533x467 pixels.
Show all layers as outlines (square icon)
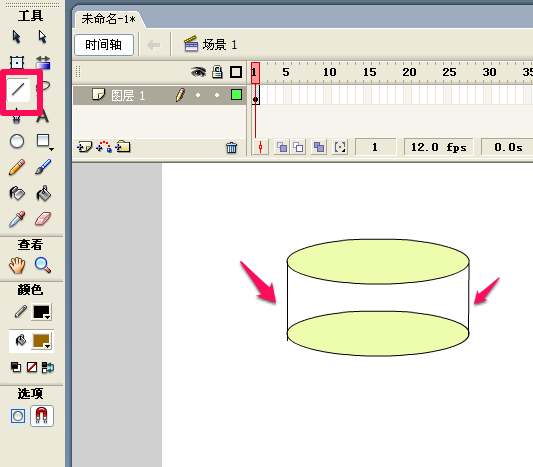click(236, 72)
